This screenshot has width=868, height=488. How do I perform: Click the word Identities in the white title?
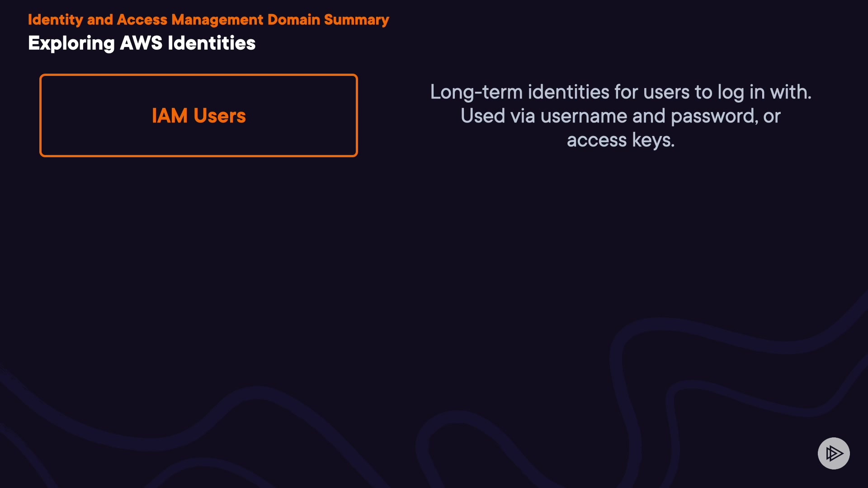(x=212, y=43)
